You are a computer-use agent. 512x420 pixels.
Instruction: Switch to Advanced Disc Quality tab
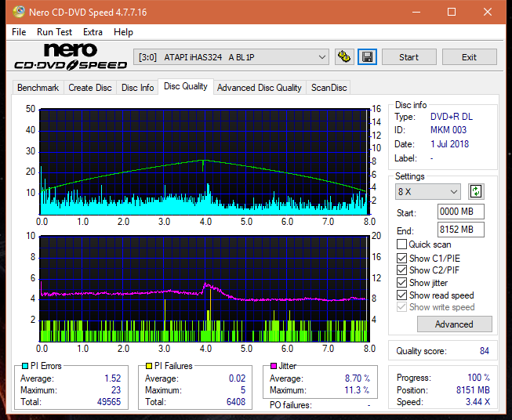259,88
